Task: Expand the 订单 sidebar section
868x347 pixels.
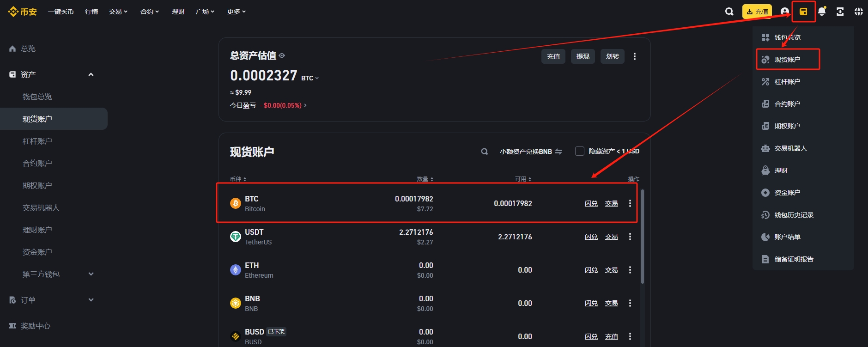Action: tap(91, 300)
